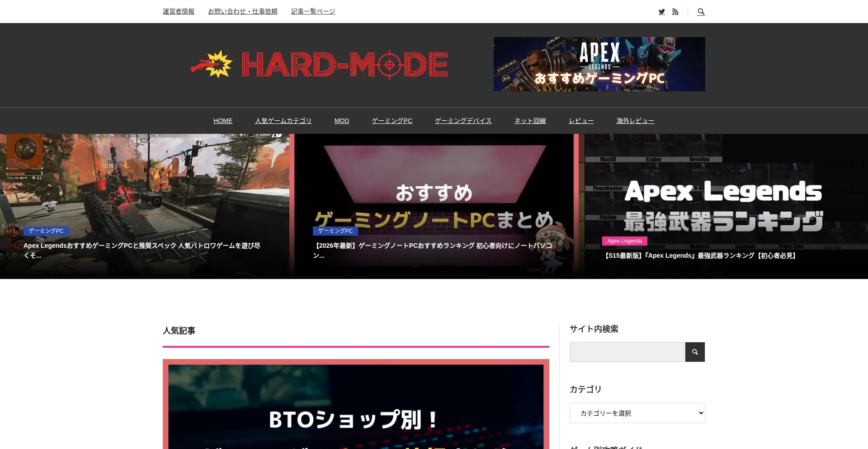Click the サイト内検索 sidebar heading
Viewport: 868px width, 449px height.
click(594, 329)
